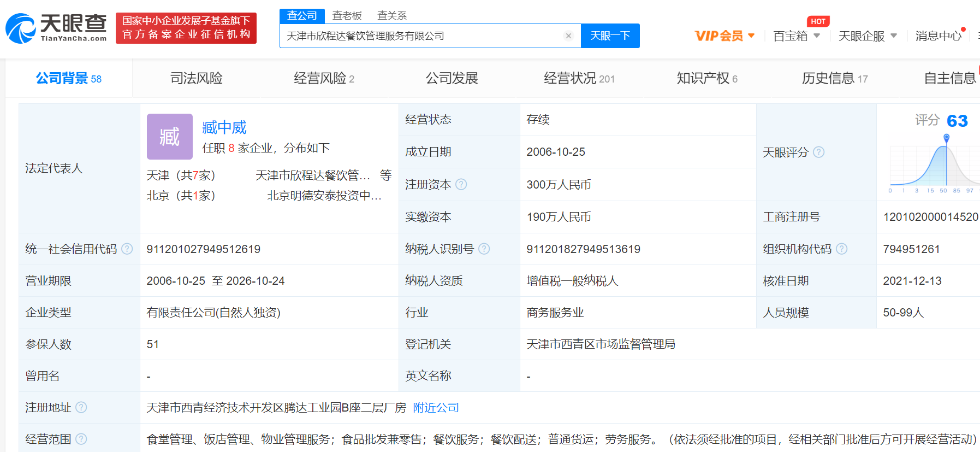
Task: Click the 天眼评分 distribution chart
Action: click(935, 164)
